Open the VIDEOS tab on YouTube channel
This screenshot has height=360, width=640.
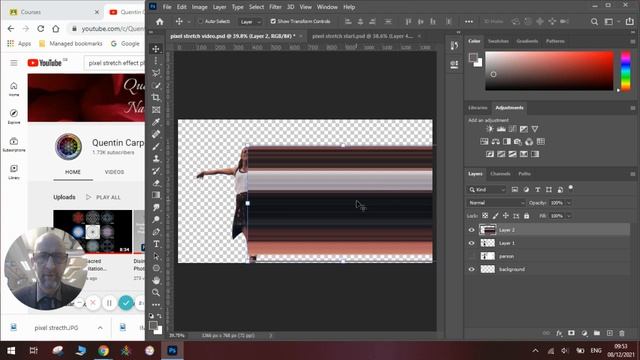click(114, 172)
